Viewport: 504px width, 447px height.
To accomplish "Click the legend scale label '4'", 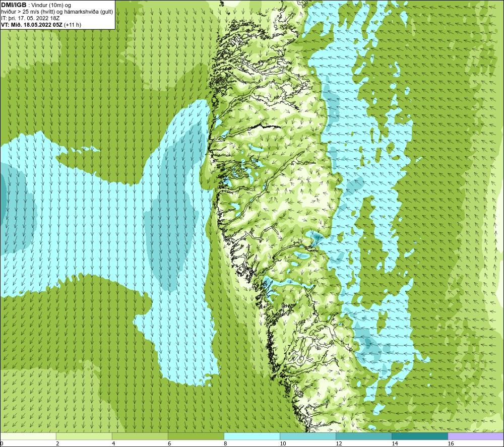I will point(113,444).
